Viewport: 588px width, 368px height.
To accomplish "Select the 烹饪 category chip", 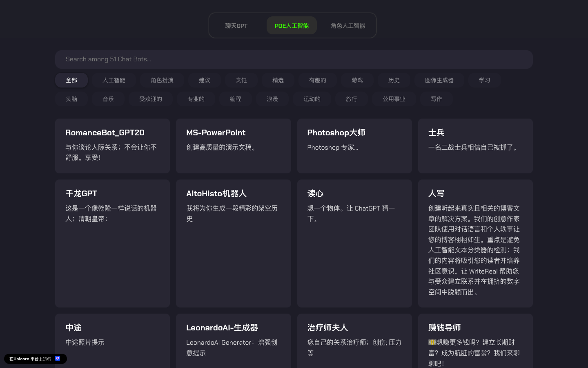I will [x=241, y=80].
